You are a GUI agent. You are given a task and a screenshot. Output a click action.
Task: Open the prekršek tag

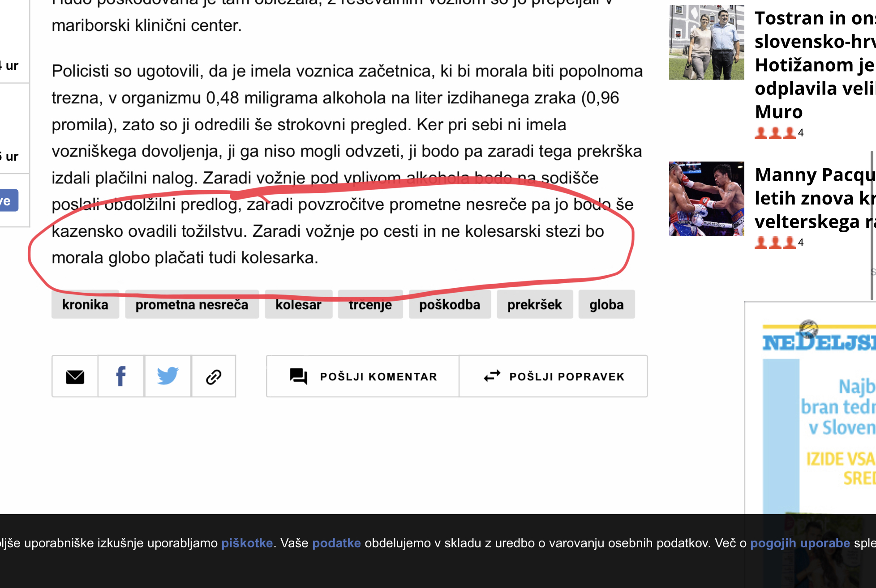(x=535, y=304)
